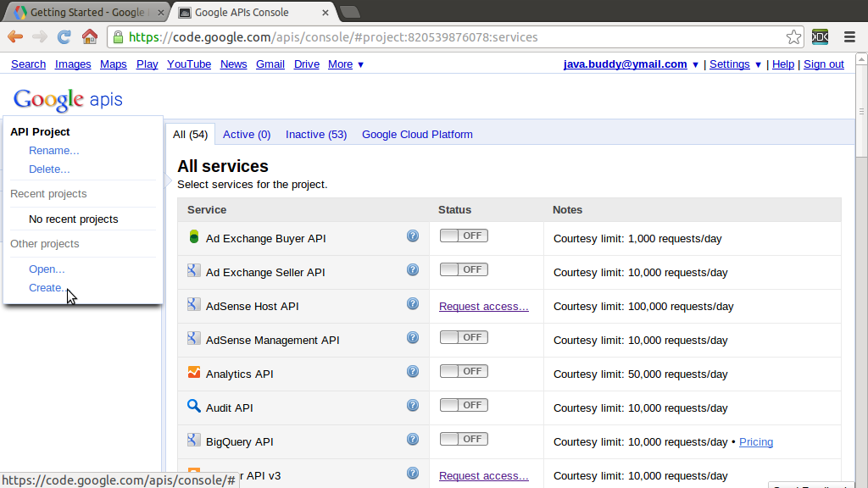Open help for AdSense Host API

point(413,304)
